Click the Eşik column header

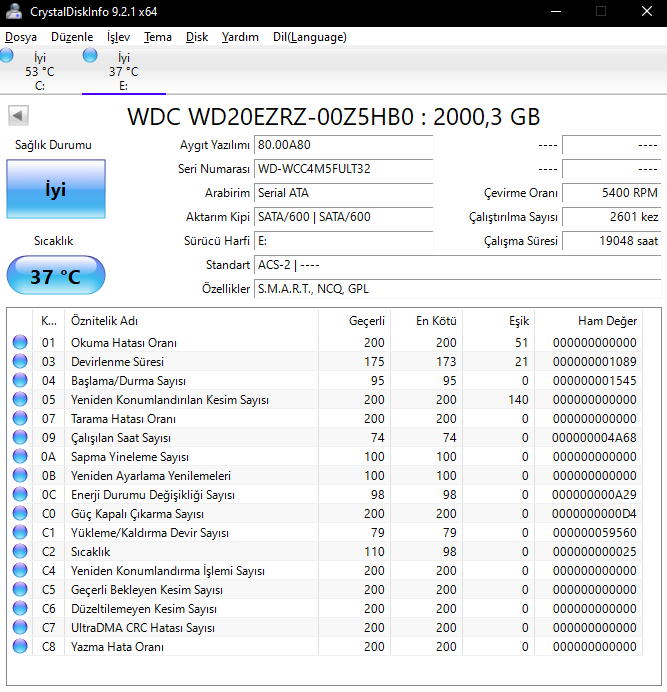pyautogui.click(x=498, y=321)
